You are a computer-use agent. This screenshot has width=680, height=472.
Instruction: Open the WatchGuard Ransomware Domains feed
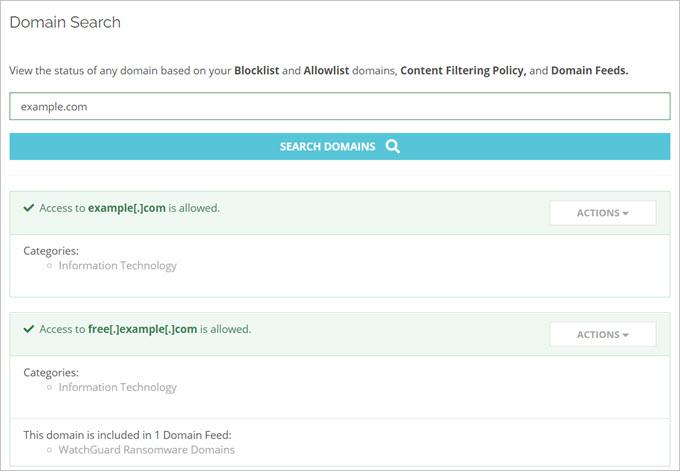click(x=146, y=450)
